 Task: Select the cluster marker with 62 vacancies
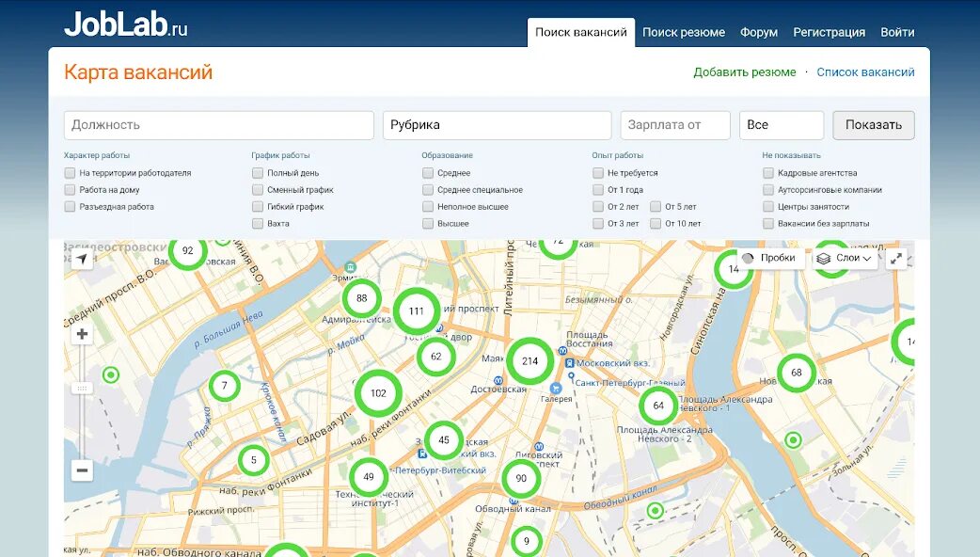436,357
